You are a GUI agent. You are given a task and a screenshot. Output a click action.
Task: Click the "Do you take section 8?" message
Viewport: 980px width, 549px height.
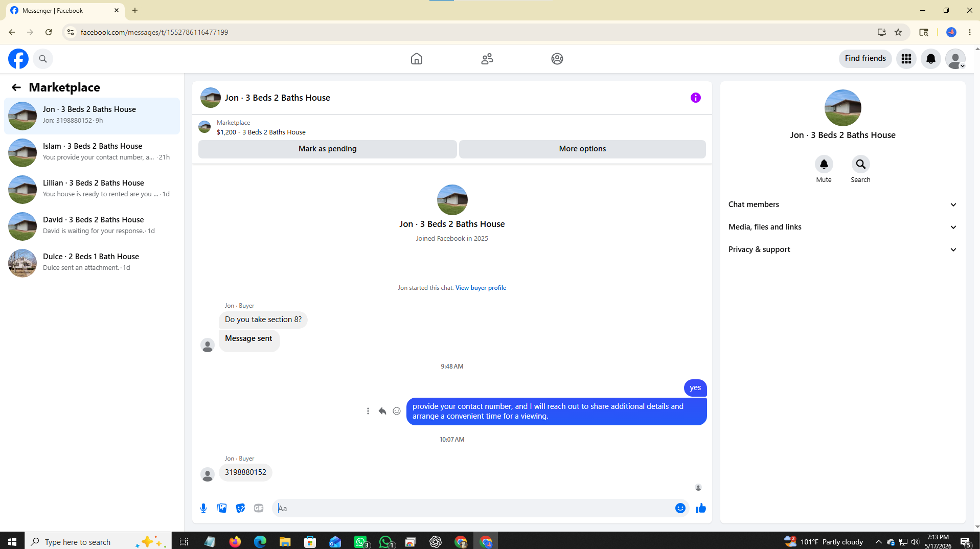[x=263, y=319]
